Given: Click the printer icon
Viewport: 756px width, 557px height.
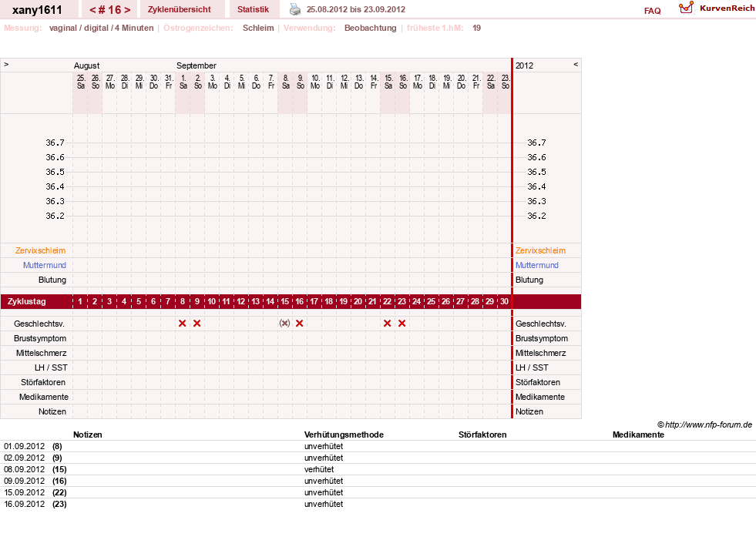Looking at the screenshot, I should point(294,9).
